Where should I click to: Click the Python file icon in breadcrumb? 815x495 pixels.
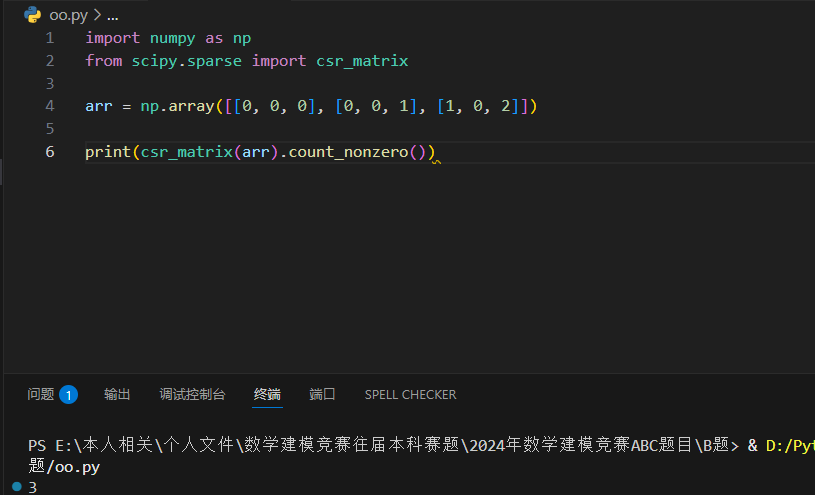(x=32, y=15)
